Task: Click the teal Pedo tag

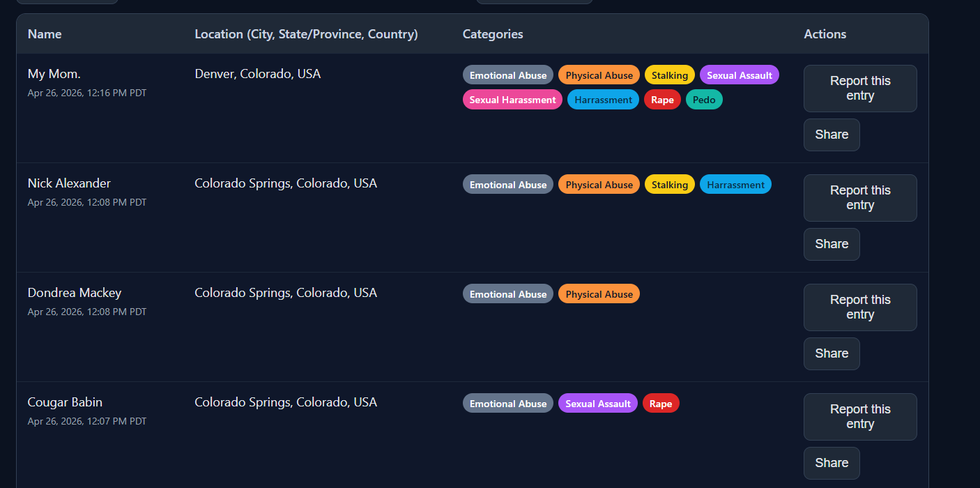Action: click(x=704, y=100)
